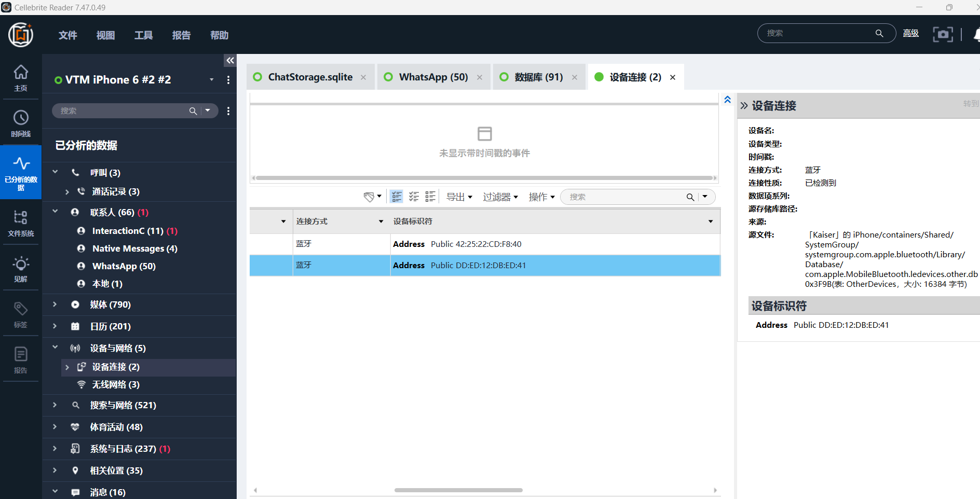Open the 报告 menu in top bar
This screenshot has width=980, height=499.
tap(182, 35)
